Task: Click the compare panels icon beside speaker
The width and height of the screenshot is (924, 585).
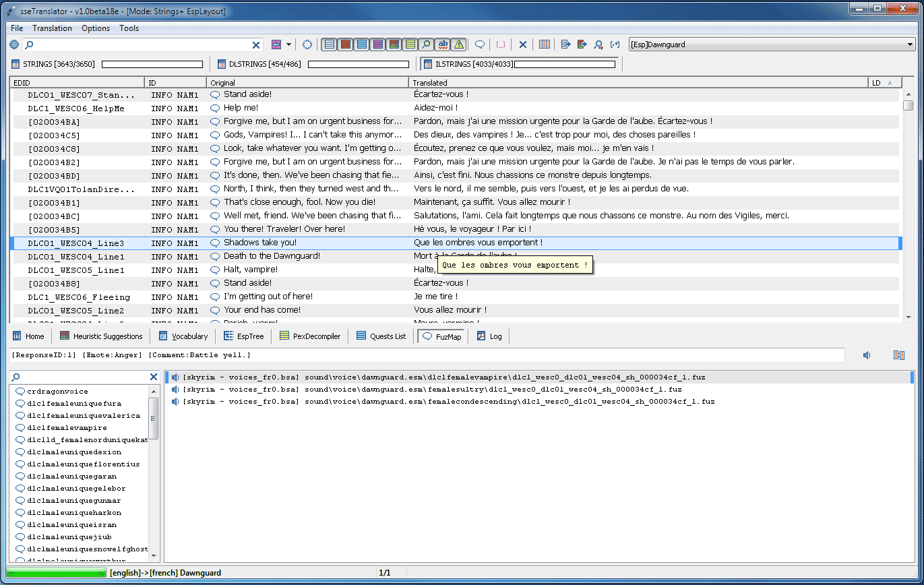Action: (898, 355)
